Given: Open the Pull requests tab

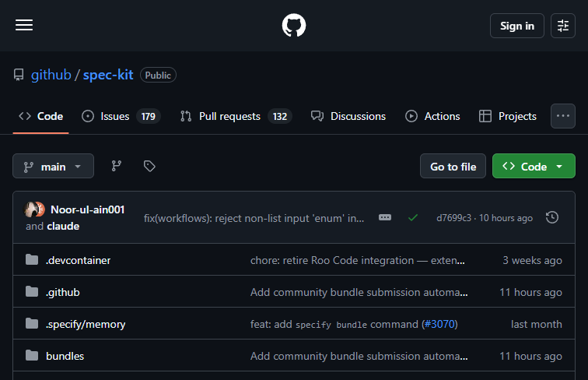Looking at the screenshot, I should [x=236, y=116].
